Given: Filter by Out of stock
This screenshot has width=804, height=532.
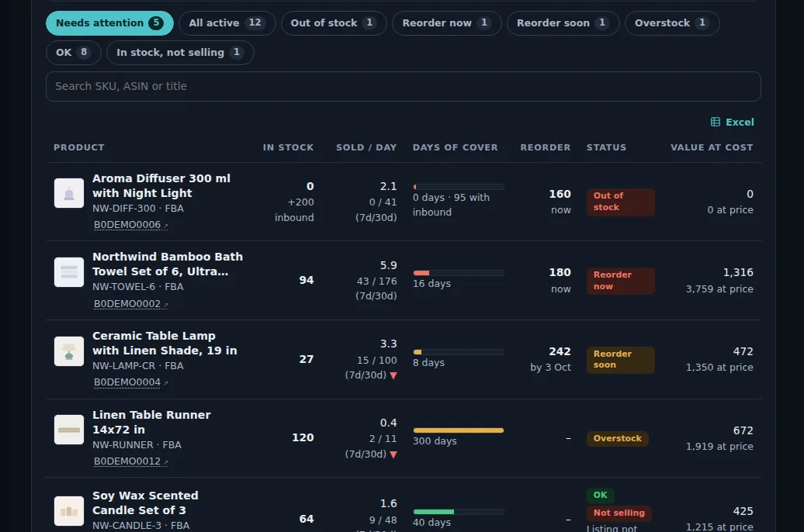Looking at the screenshot, I should click(x=334, y=23).
